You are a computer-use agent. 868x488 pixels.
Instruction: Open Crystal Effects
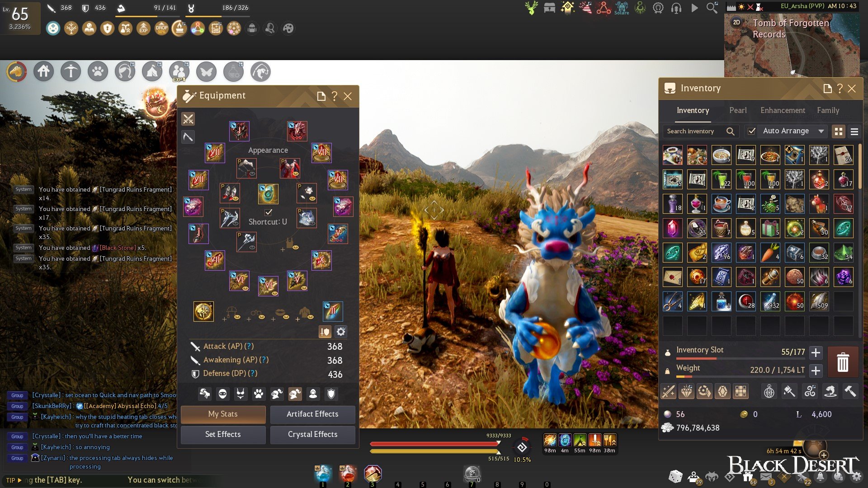coord(312,434)
